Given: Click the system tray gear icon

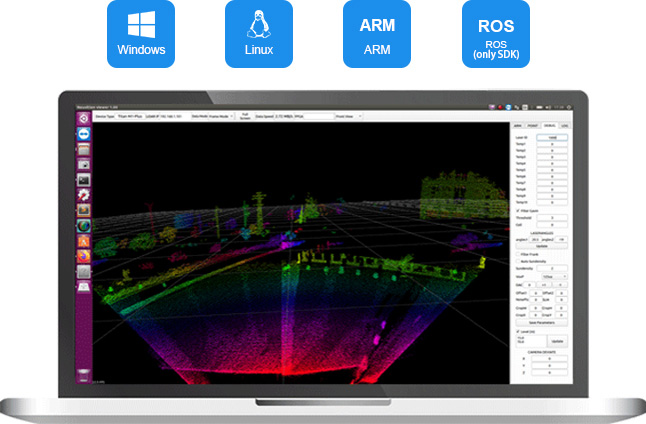Looking at the screenshot, I should (x=569, y=107).
